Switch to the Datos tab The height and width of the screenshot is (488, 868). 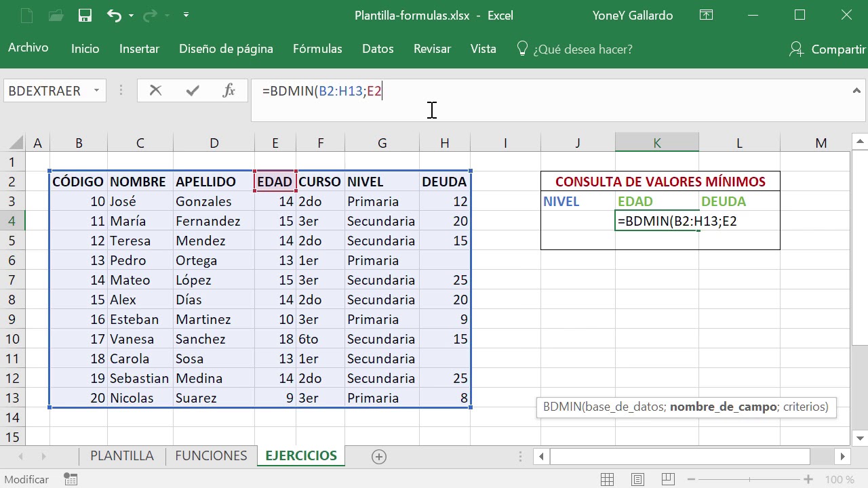point(378,49)
